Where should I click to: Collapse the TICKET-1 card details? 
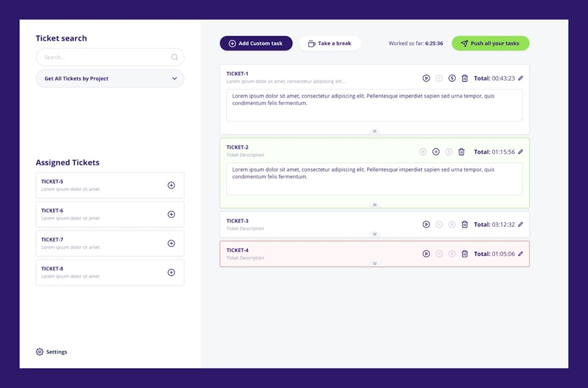374,131
